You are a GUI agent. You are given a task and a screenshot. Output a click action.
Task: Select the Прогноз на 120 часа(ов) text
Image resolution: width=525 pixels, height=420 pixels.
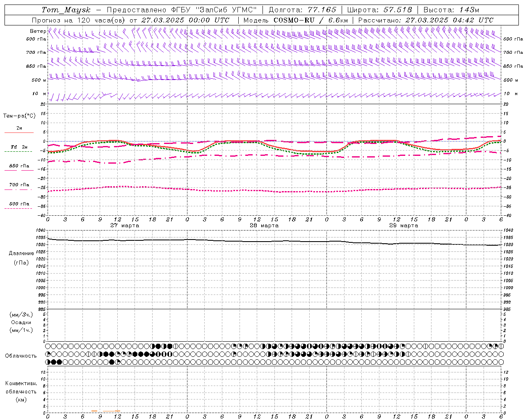[79, 20]
